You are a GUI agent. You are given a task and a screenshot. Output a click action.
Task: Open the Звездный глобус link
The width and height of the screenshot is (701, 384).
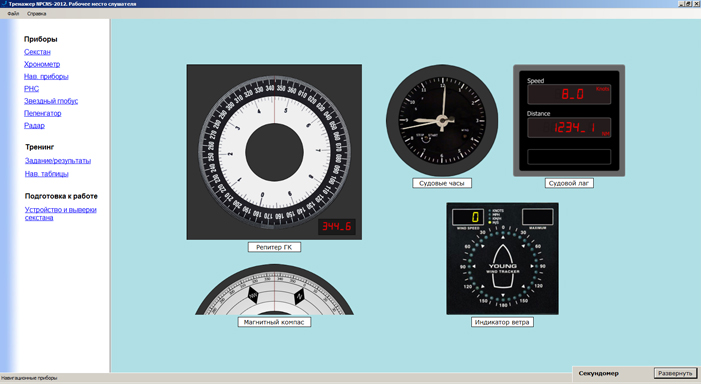tap(51, 101)
